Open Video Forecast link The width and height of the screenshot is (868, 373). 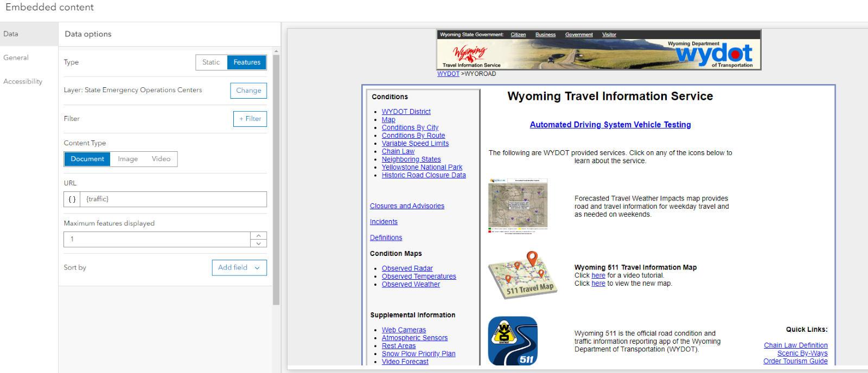(405, 362)
